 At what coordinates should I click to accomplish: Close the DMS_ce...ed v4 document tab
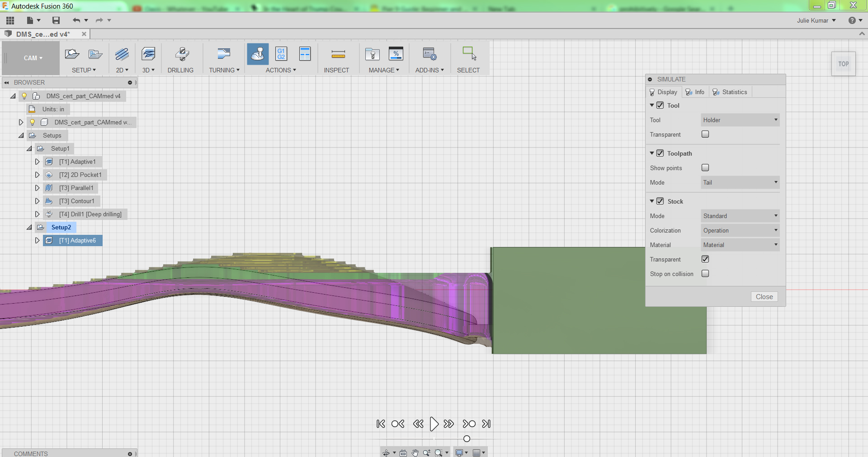tap(84, 34)
